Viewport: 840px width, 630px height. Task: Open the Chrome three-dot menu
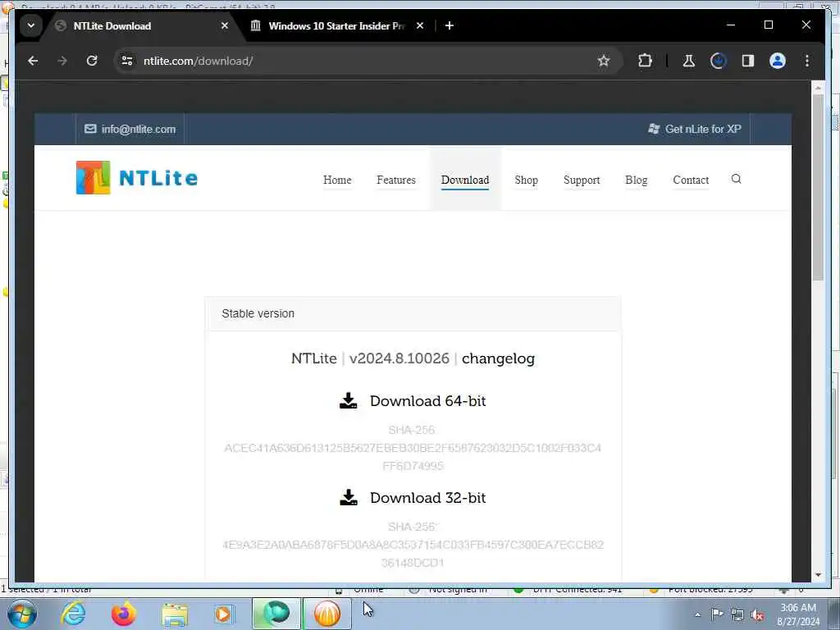(807, 61)
